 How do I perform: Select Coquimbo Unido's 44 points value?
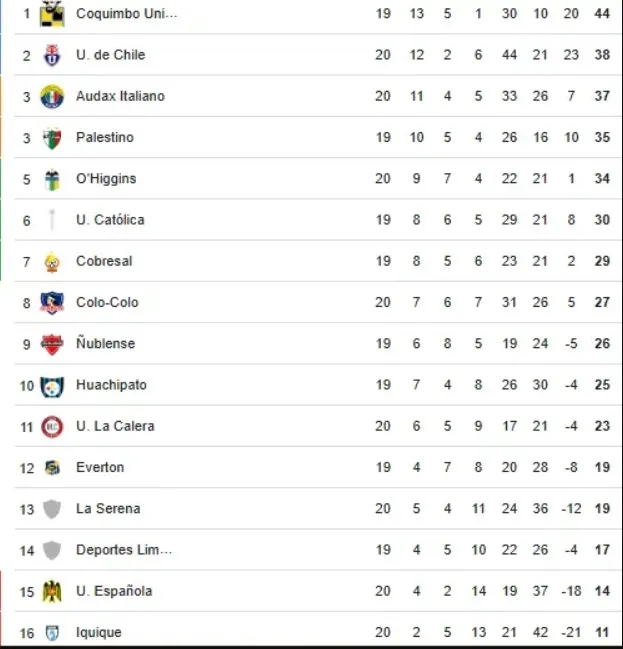coord(602,14)
